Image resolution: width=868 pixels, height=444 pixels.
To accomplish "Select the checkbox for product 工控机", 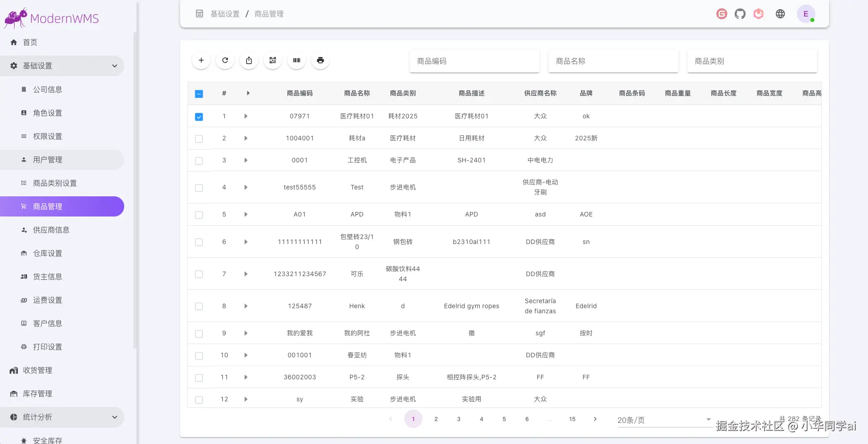I will [x=199, y=161].
